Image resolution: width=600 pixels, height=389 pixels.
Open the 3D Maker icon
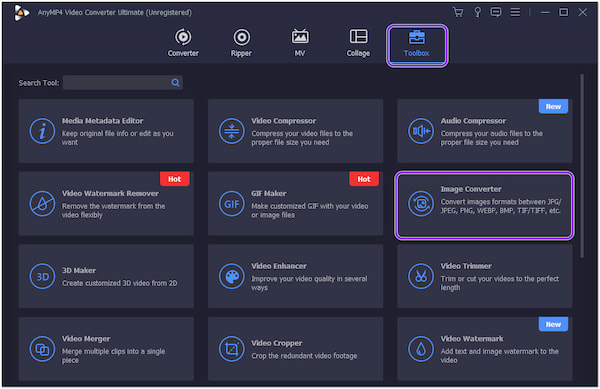click(42, 276)
